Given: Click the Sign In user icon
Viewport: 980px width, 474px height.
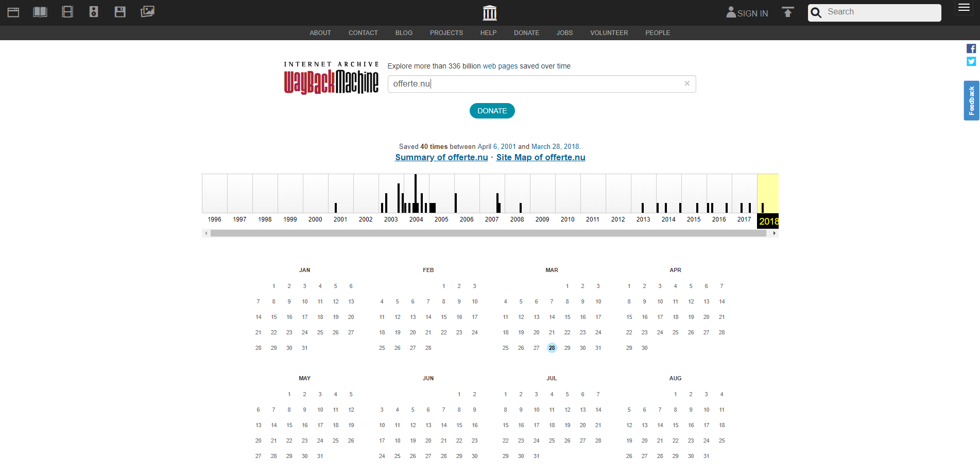Looking at the screenshot, I should pyautogui.click(x=731, y=12).
